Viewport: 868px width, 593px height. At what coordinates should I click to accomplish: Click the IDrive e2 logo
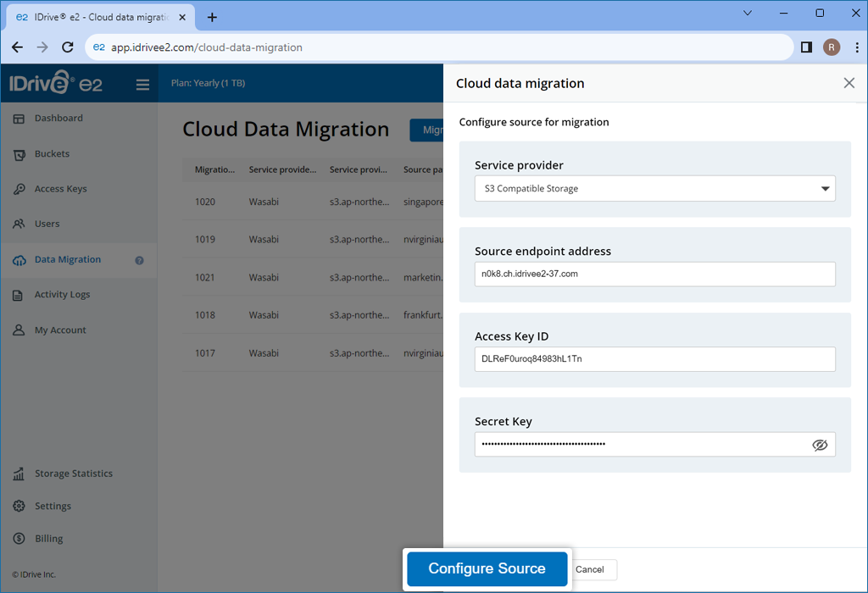(x=56, y=83)
